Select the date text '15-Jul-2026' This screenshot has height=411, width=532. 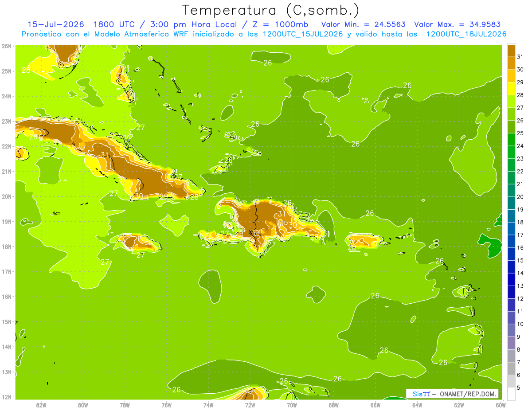click(56, 24)
